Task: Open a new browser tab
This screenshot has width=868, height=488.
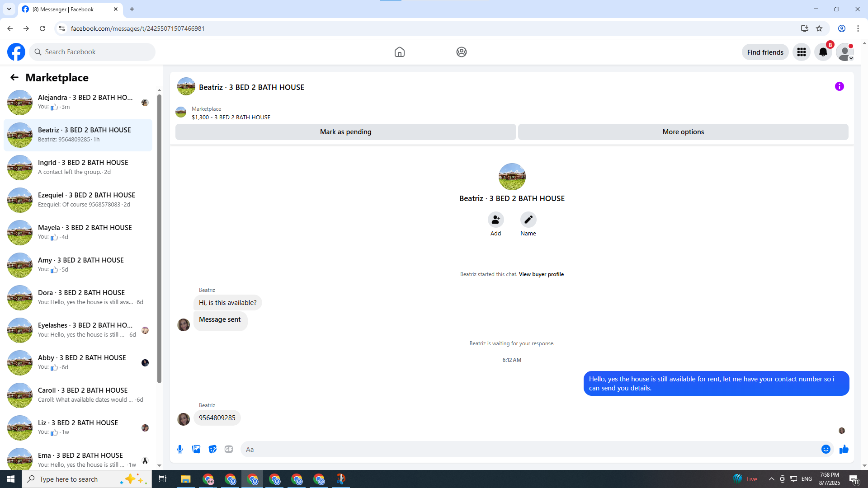Action: (x=132, y=9)
